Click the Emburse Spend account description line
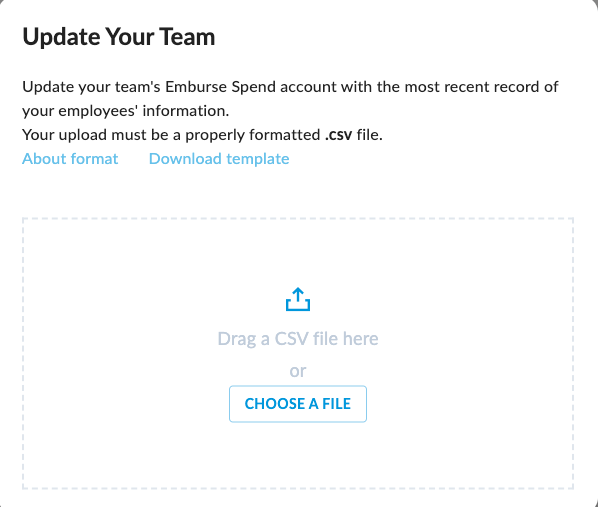Viewport: 598px width, 507px height. (290, 87)
